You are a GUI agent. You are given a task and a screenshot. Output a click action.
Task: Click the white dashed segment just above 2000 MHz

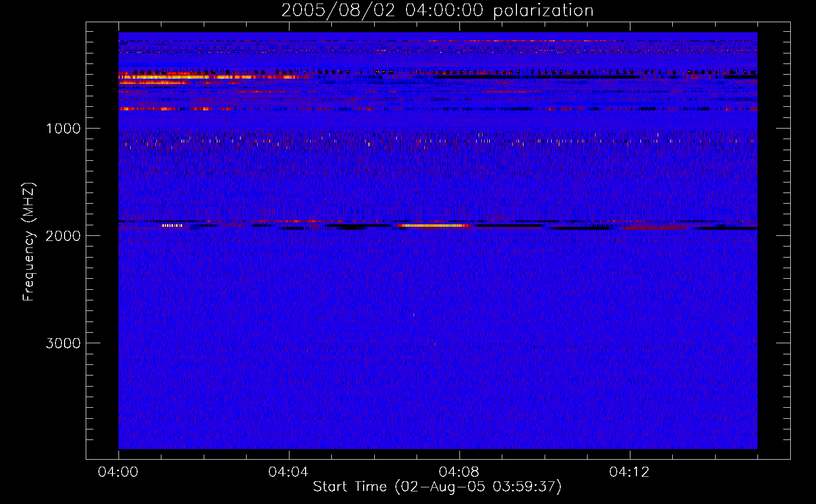[172, 226]
